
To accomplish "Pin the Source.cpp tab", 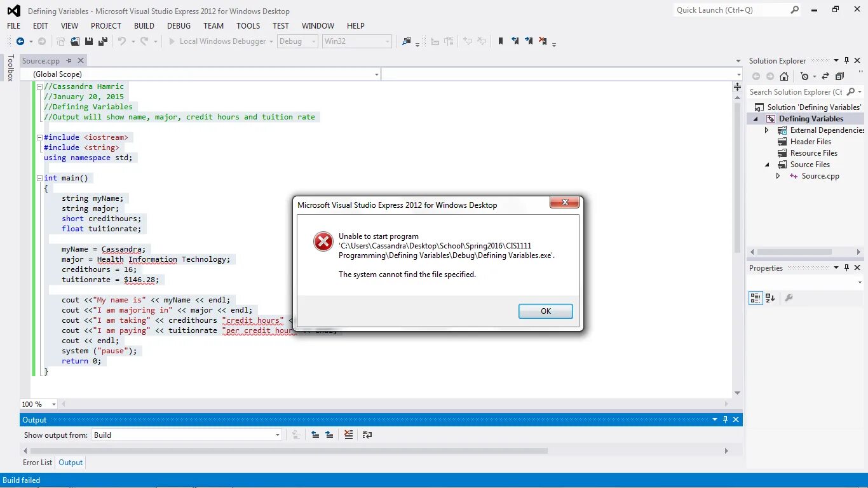I will click(x=69, y=61).
